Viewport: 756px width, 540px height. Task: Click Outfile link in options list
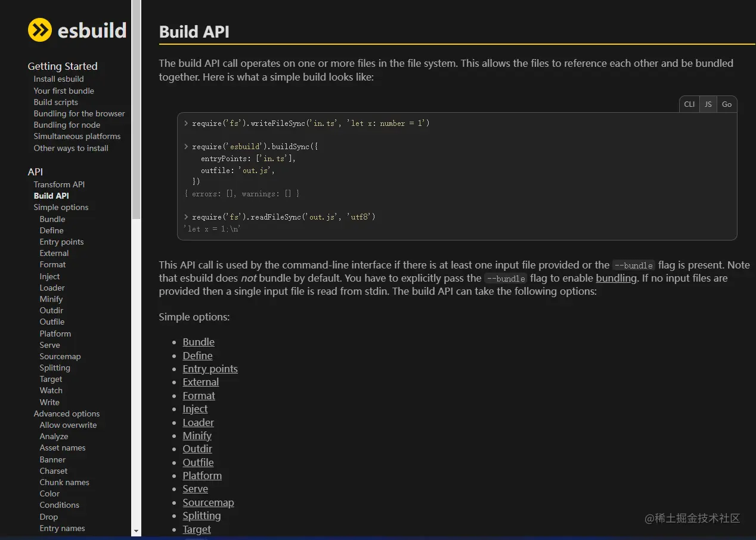coord(198,462)
